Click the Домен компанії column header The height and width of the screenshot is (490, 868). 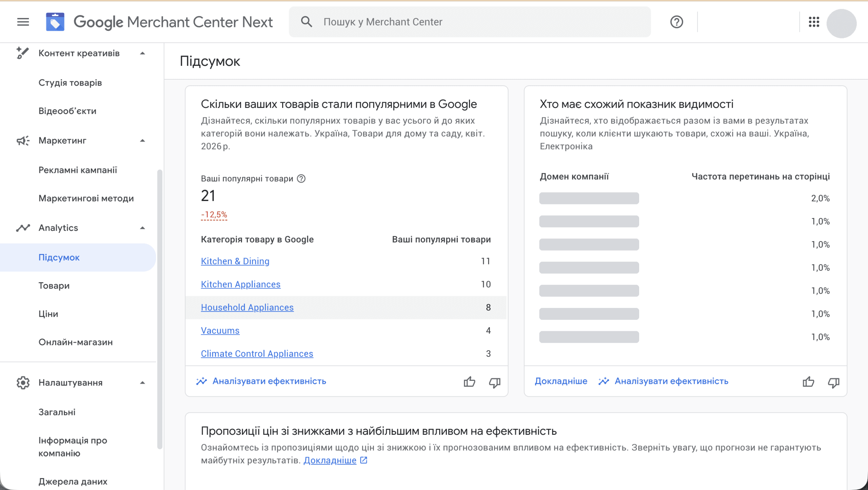574,176
